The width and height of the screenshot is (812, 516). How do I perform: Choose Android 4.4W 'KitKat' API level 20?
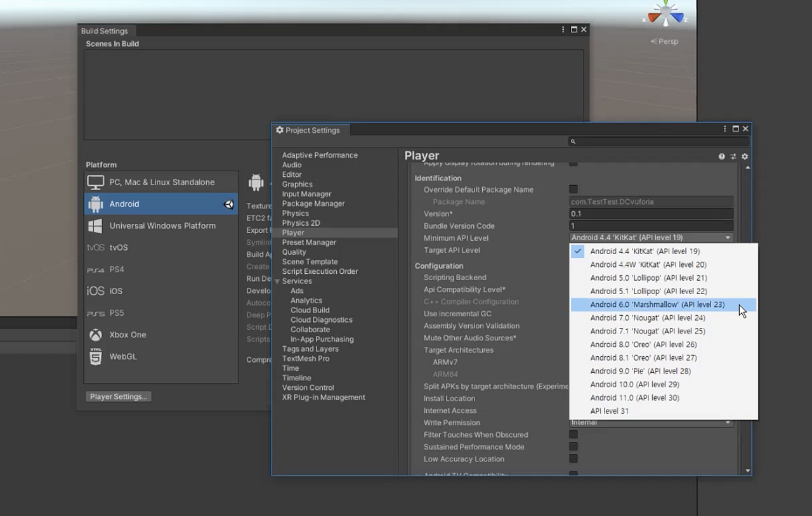(664, 265)
